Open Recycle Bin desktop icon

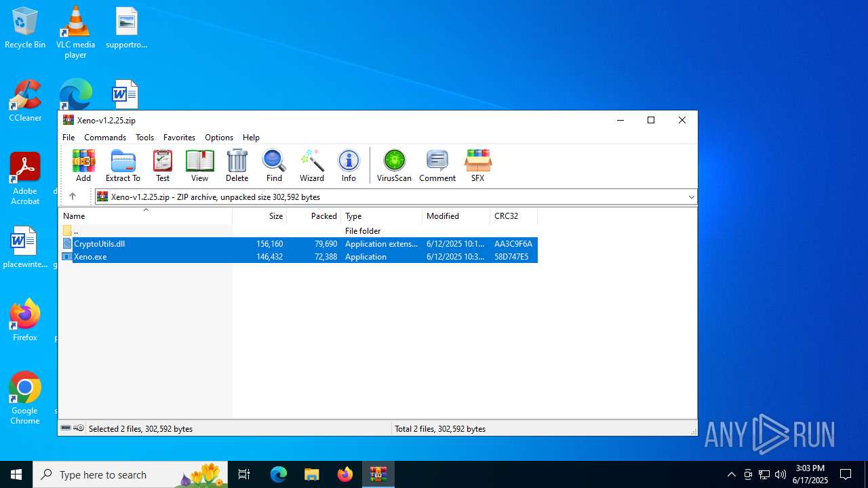click(x=25, y=28)
